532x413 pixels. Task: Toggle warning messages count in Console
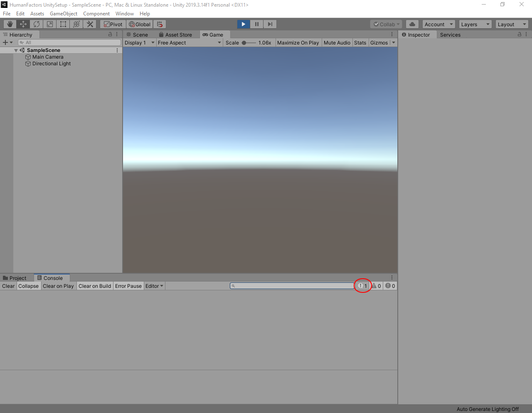pyautogui.click(x=377, y=286)
